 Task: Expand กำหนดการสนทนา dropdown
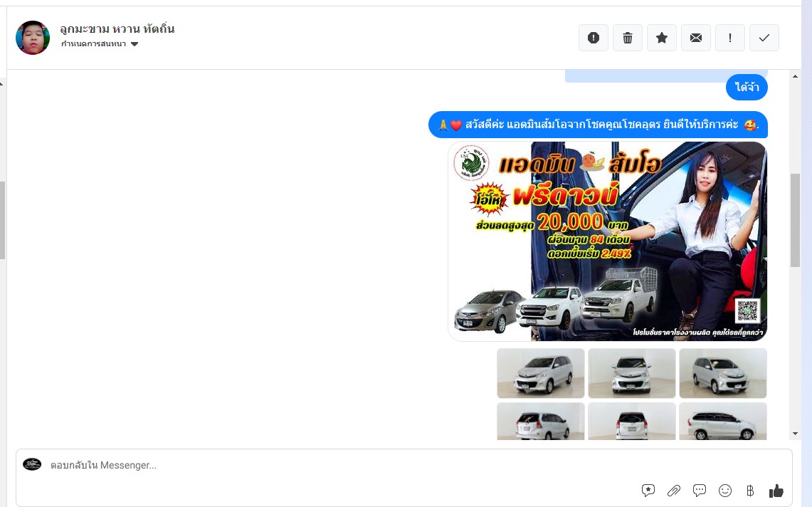pyautogui.click(x=100, y=44)
